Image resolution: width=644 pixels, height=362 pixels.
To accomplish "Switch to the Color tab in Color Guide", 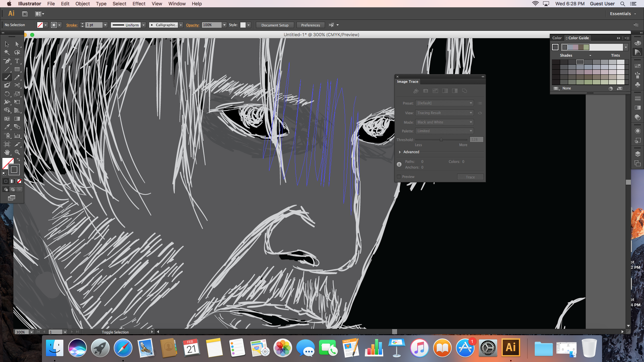I will click(557, 38).
